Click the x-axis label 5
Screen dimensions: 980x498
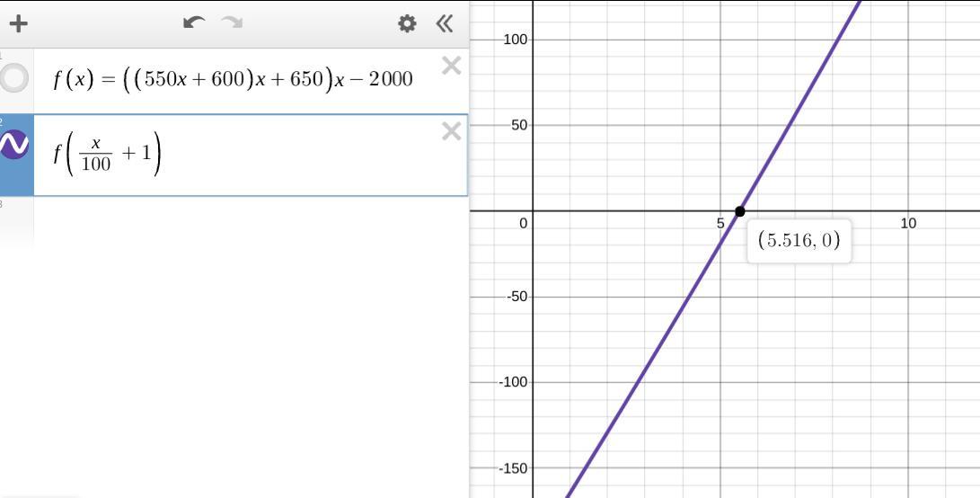tap(720, 223)
